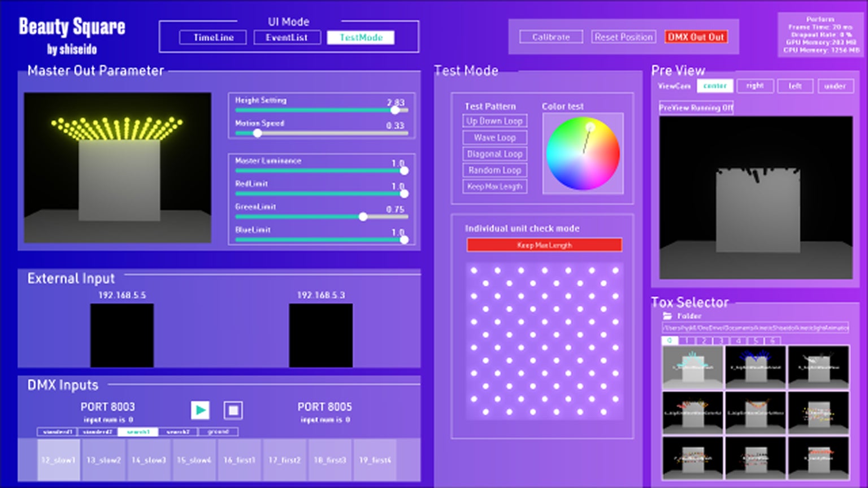
Task: Start the Diagonal Loop test pattern
Action: click(495, 154)
